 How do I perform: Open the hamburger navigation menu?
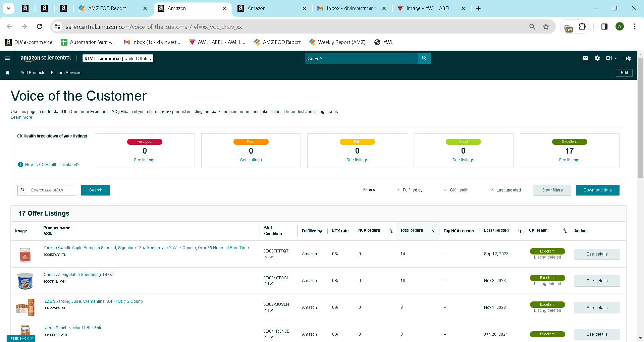(7, 58)
